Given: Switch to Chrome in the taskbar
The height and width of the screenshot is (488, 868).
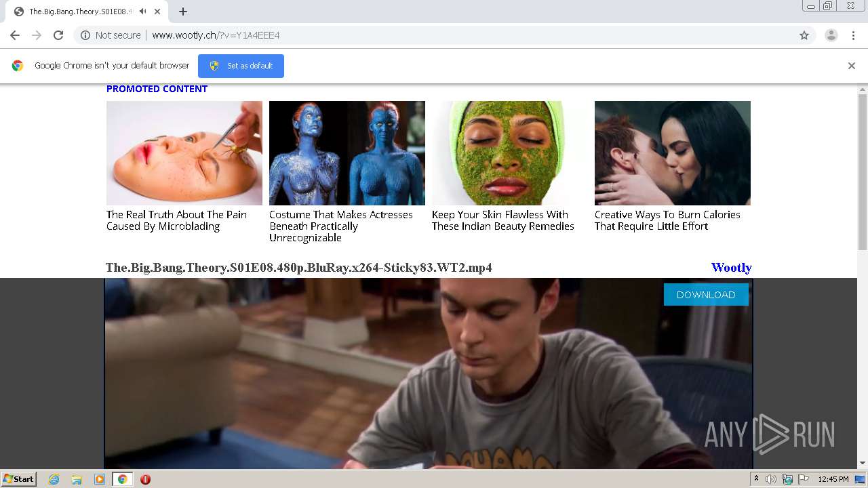Looking at the screenshot, I should (123, 479).
